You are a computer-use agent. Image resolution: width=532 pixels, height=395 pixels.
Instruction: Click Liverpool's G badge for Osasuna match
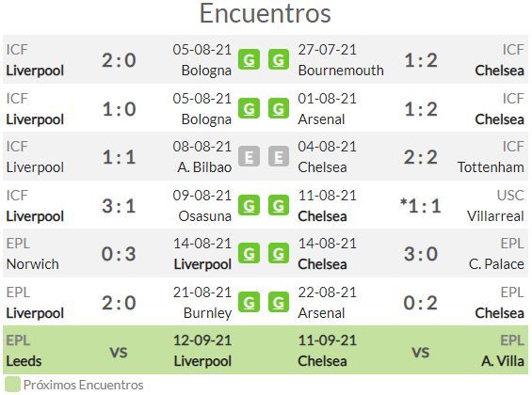pyautogui.click(x=249, y=205)
